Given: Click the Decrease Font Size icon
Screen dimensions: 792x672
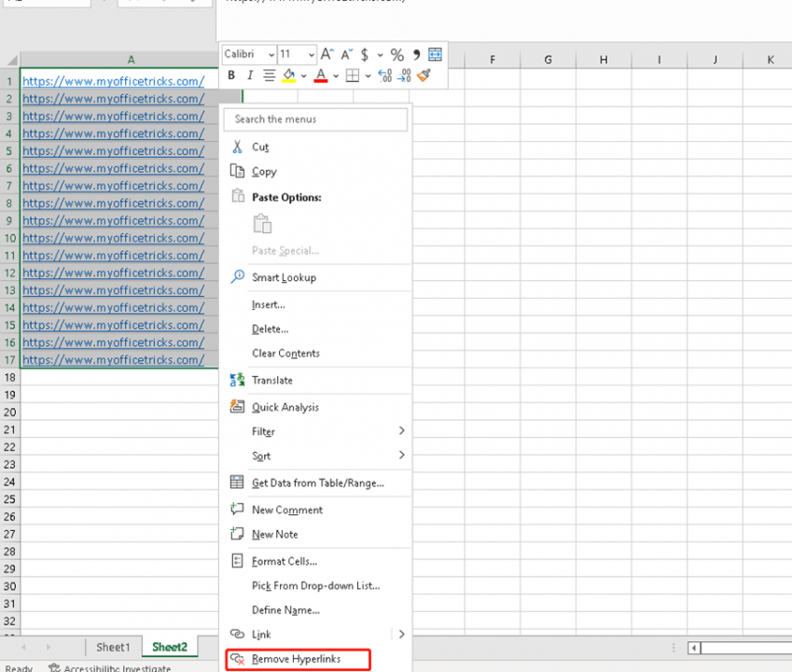Looking at the screenshot, I should (346, 53).
